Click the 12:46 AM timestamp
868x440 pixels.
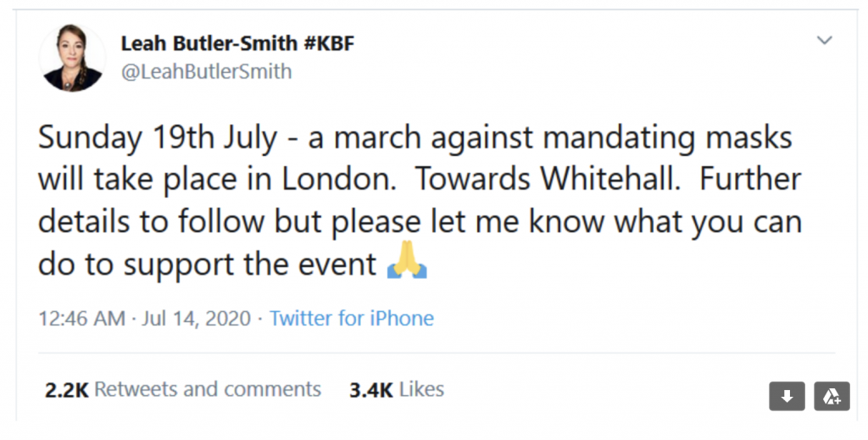coord(81,319)
